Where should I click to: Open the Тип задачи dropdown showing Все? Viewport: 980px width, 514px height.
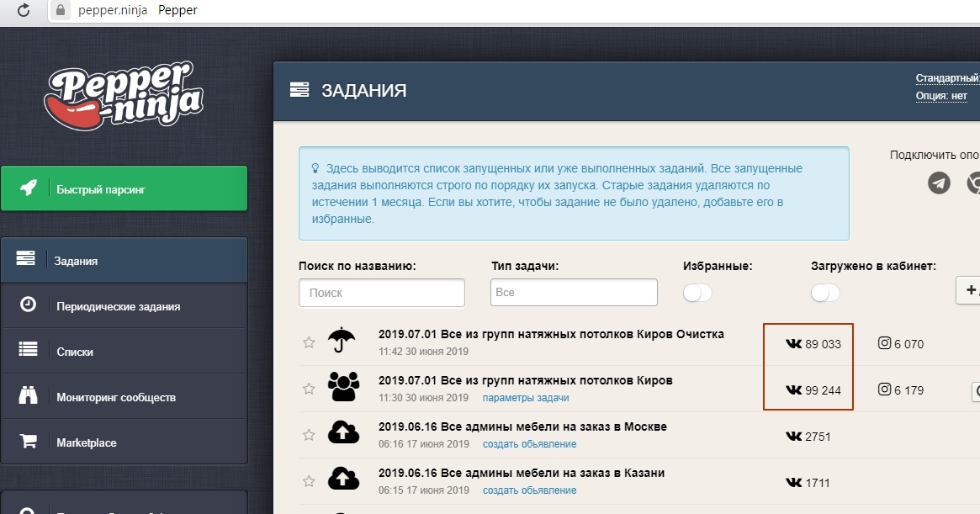(x=574, y=292)
